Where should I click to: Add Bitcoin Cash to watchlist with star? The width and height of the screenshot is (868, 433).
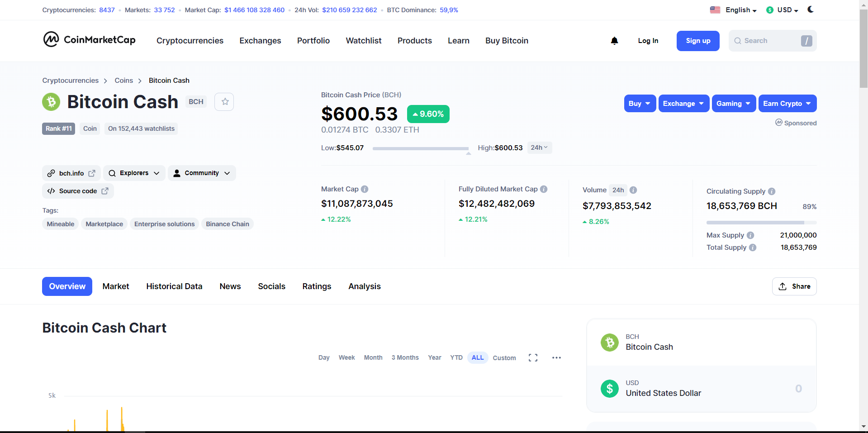pos(225,102)
